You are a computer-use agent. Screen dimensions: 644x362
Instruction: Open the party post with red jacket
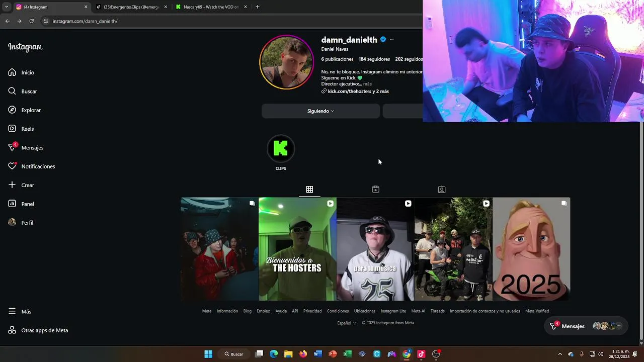(219, 249)
